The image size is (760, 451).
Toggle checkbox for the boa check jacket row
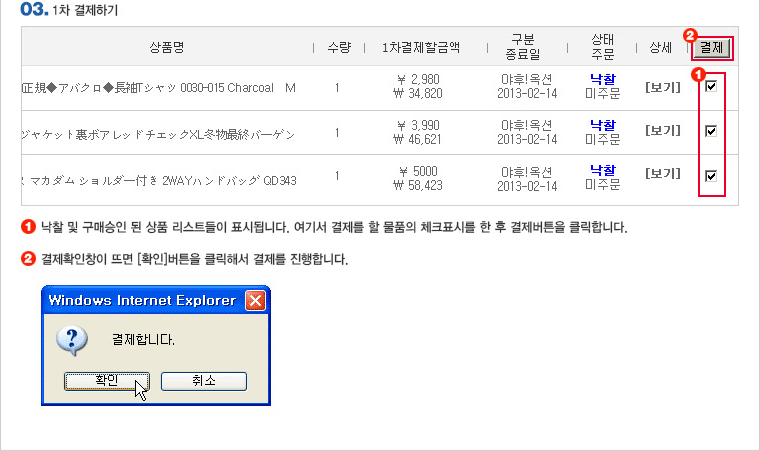click(711, 130)
